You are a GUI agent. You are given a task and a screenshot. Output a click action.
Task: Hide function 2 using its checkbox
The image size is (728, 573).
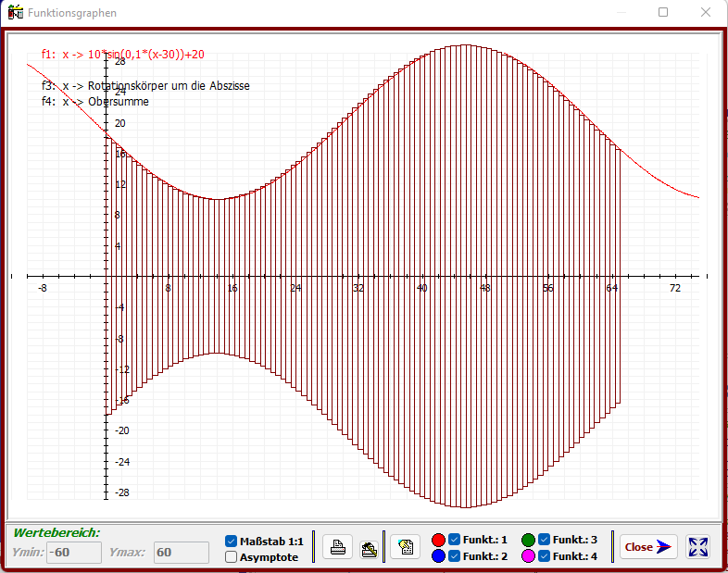click(455, 556)
